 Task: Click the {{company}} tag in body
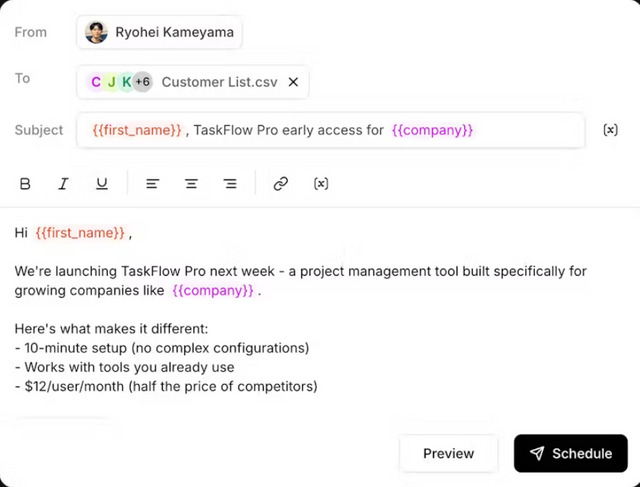(213, 291)
